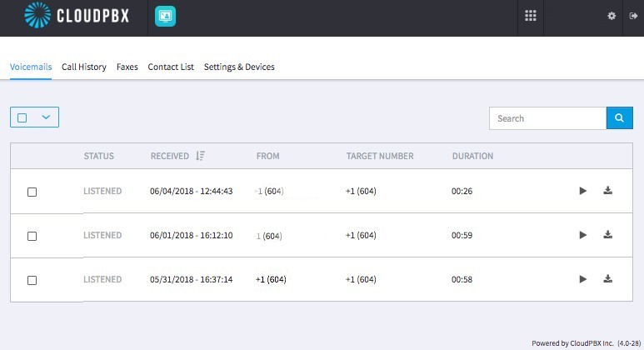Select the 06/04/2018 voicemail checkbox

(x=32, y=192)
